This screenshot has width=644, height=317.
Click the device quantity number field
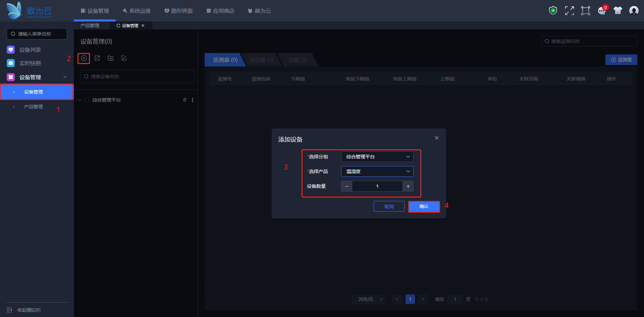(x=377, y=186)
